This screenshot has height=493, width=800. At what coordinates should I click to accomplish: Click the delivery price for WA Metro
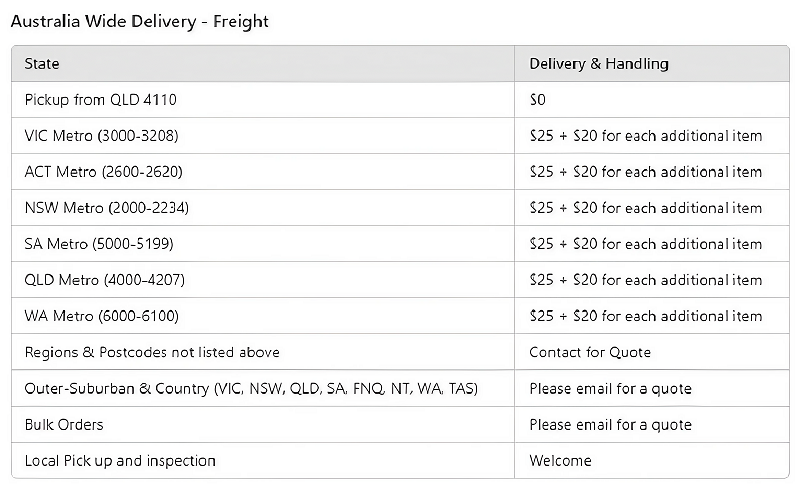645,316
